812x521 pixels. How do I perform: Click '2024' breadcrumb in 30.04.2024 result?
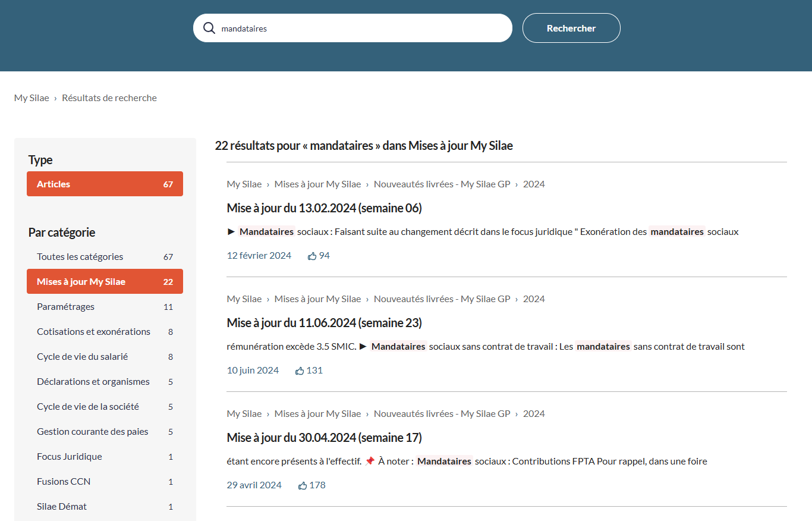pos(534,414)
